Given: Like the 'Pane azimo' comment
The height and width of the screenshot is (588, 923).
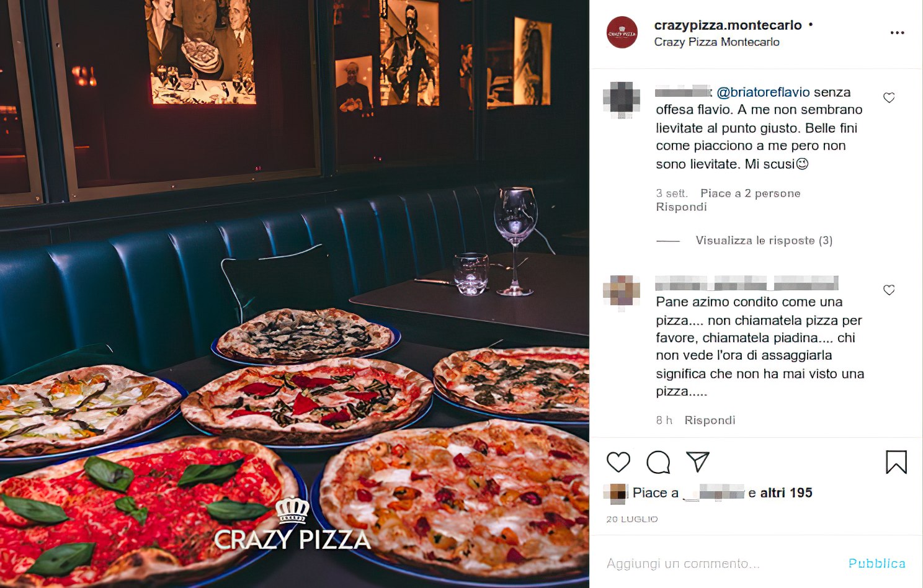Looking at the screenshot, I should tap(889, 290).
